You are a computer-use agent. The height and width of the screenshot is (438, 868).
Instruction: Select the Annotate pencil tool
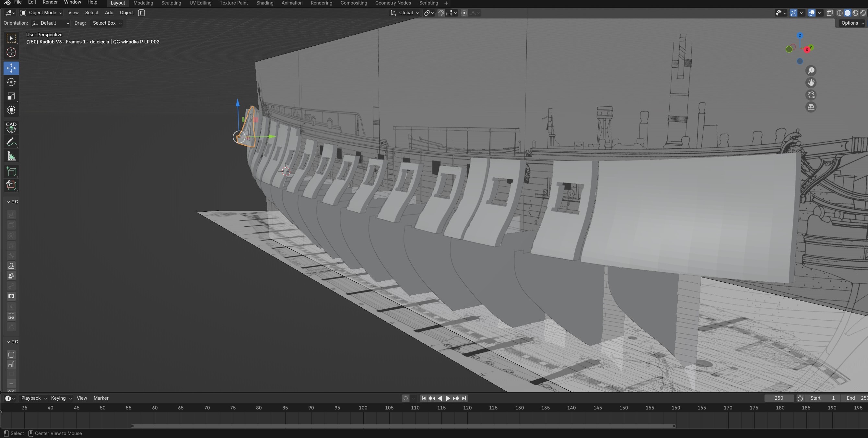[x=11, y=142]
